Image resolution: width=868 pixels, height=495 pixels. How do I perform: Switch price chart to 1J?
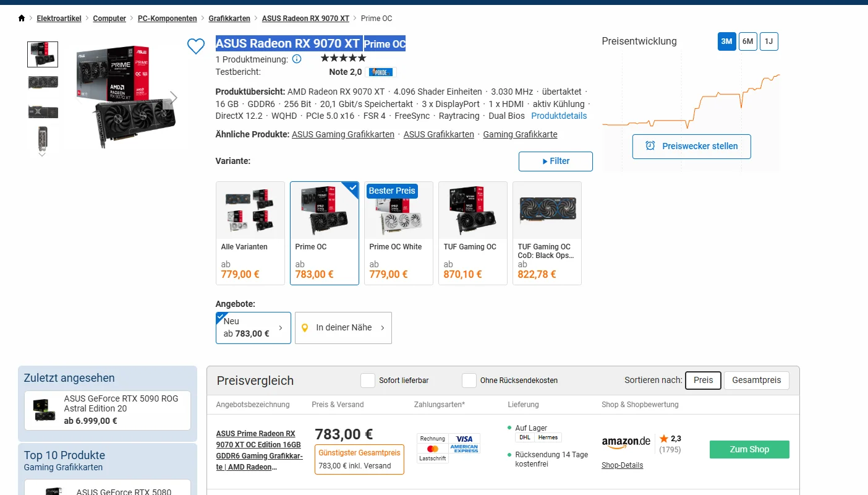[x=769, y=41]
